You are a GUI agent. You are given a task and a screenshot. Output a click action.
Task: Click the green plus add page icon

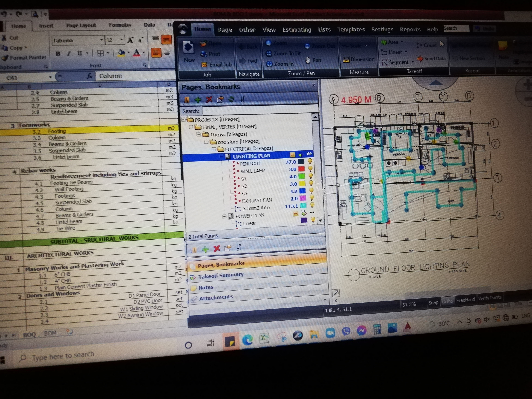point(198,100)
